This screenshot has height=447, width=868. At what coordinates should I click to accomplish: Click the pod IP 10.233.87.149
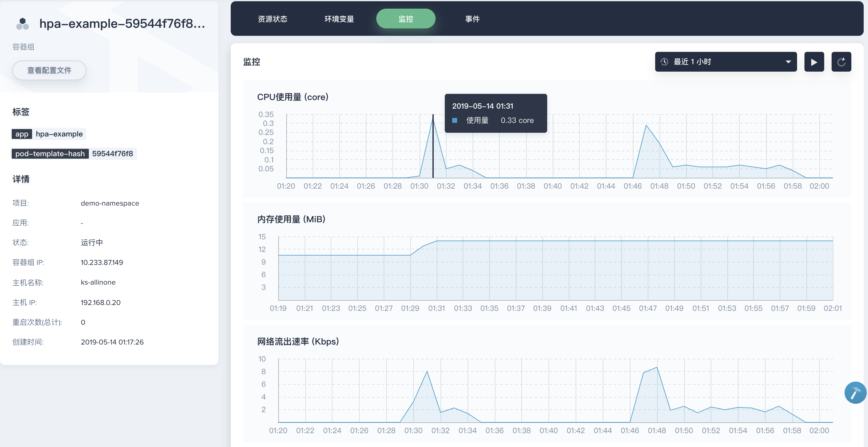click(x=102, y=263)
